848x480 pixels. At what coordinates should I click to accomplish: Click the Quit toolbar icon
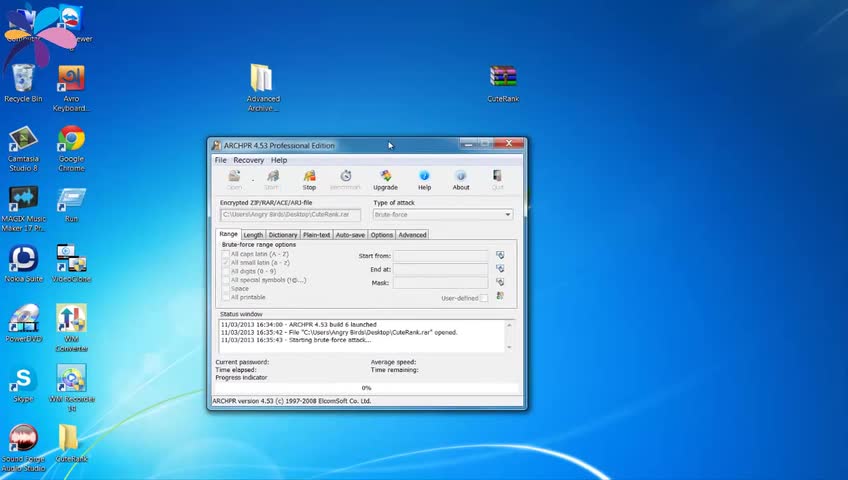pyautogui.click(x=497, y=176)
